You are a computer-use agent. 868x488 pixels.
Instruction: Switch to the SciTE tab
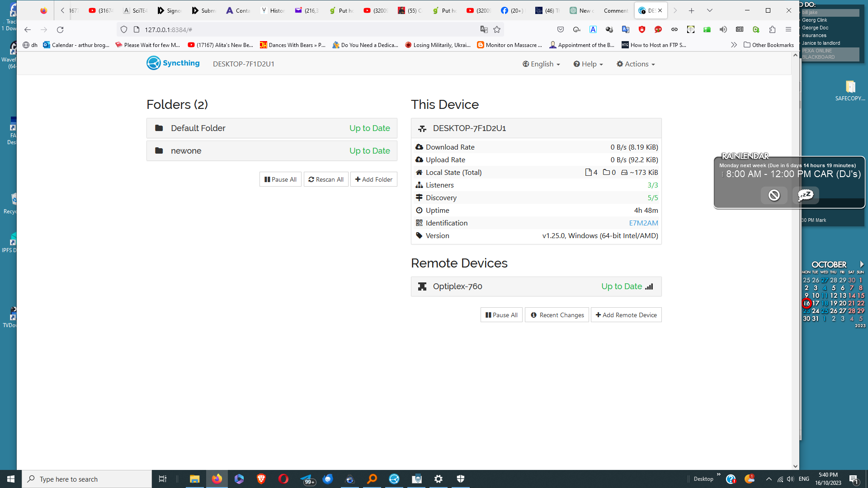tap(135, 10)
